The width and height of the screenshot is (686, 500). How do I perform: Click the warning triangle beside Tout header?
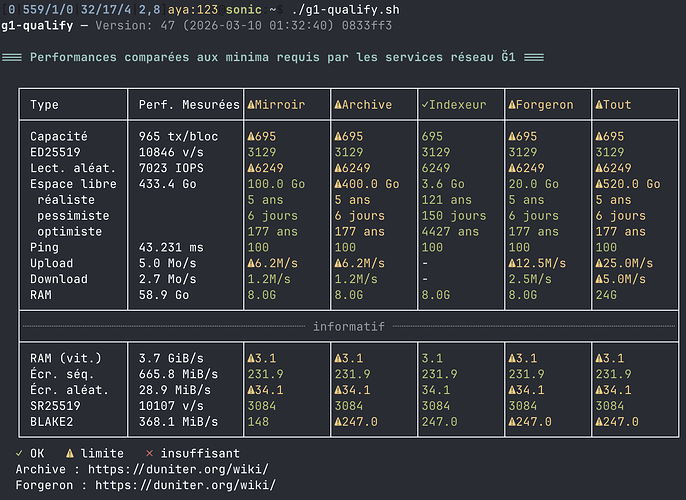pyautogui.click(x=599, y=105)
